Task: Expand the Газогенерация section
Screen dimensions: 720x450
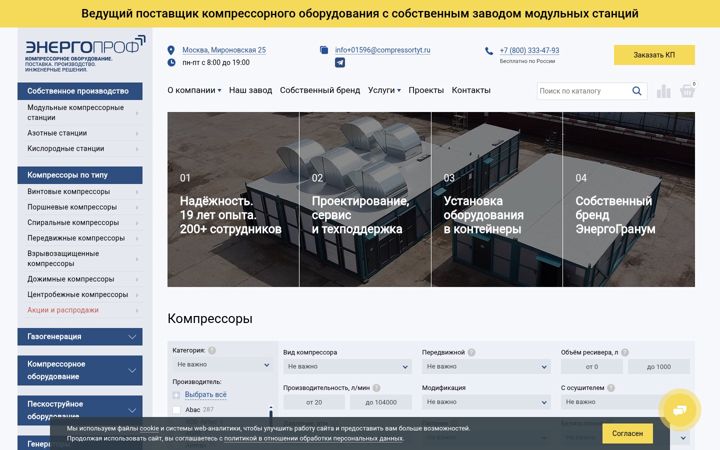Action: (x=80, y=337)
